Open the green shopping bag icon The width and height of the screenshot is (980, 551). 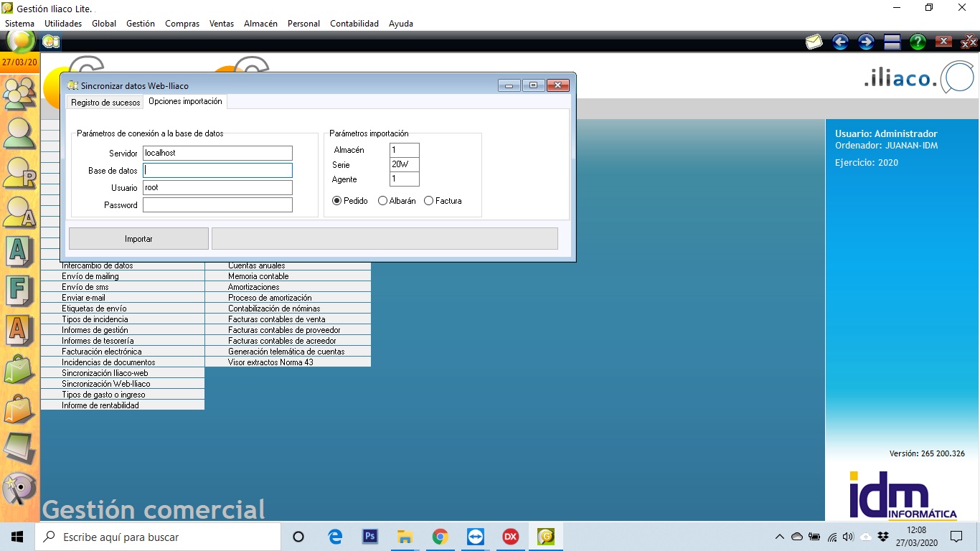pos(19,370)
